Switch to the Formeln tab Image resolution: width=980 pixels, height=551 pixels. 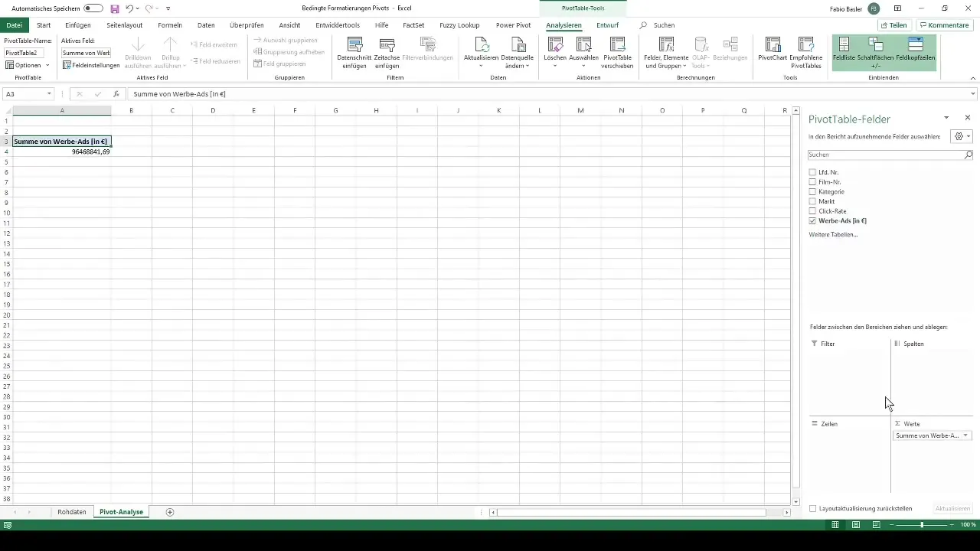pos(170,25)
